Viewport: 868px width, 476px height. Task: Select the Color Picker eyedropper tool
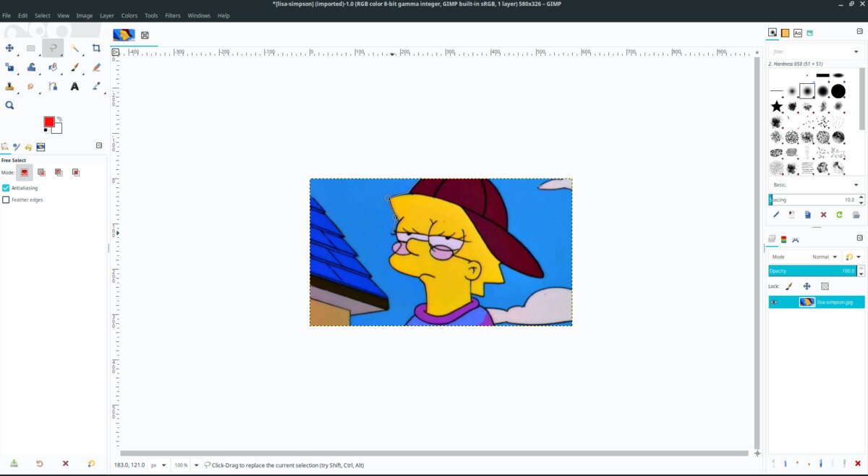click(96, 86)
